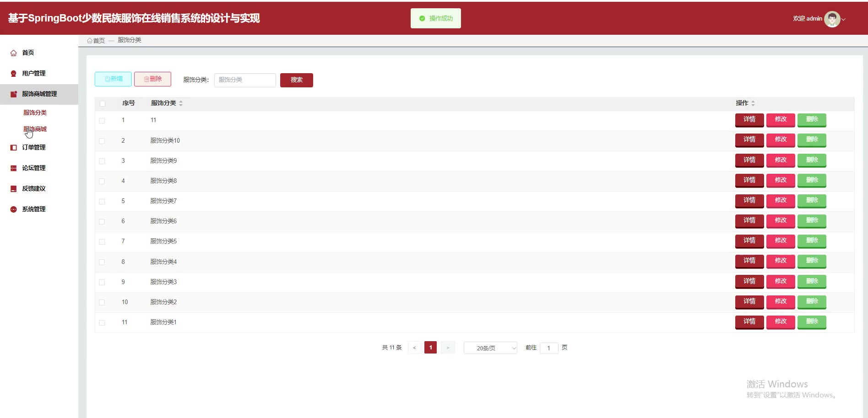Open 详情 for 服饰分类5
The height and width of the screenshot is (418, 868).
[x=749, y=241]
